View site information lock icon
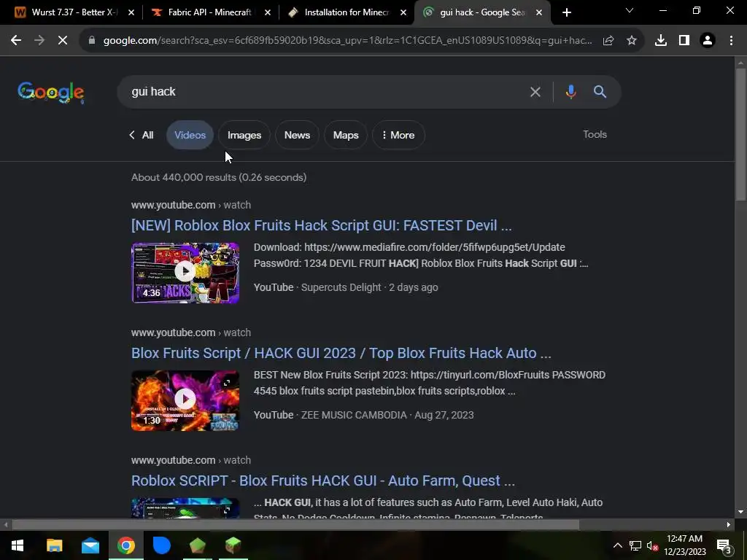Screen dimensions: 747x560 91,41
